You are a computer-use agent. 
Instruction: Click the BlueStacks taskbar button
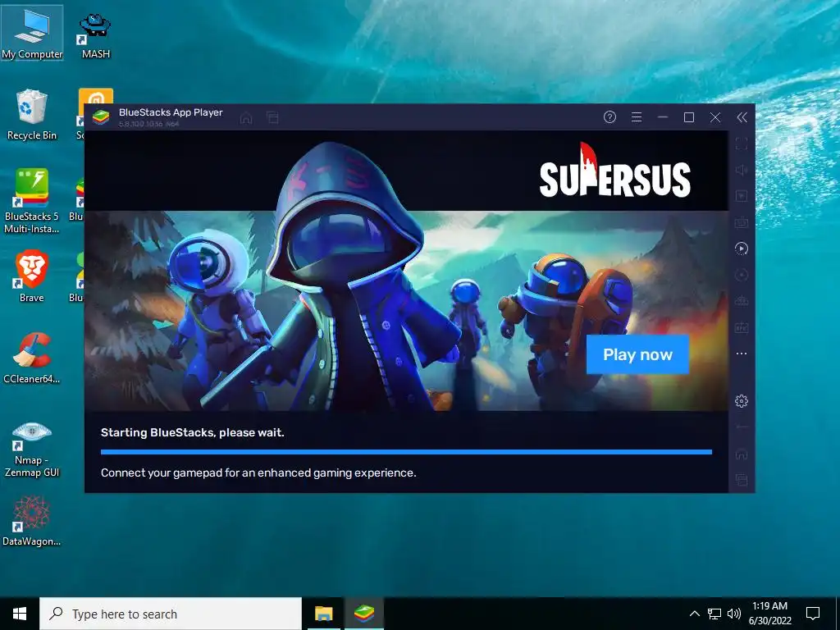point(364,614)
